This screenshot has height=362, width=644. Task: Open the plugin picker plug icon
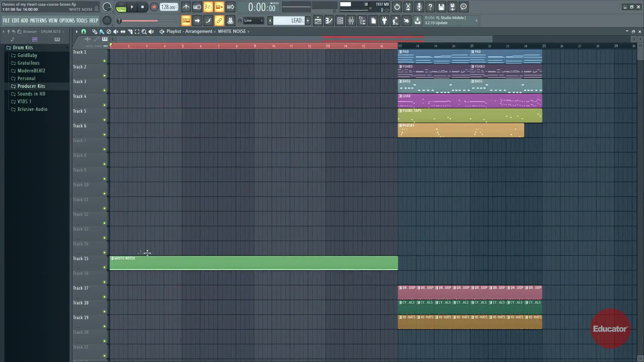[x=384, y=21]
